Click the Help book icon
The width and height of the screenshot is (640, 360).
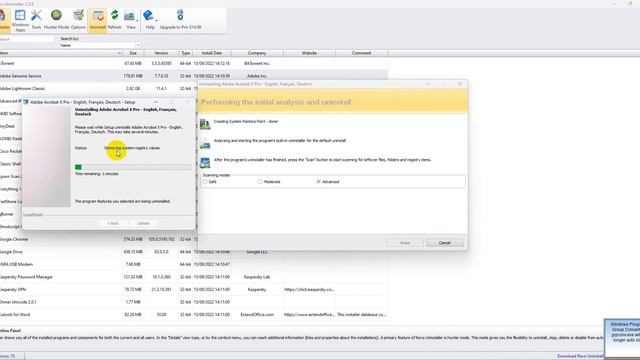(149, 20)
